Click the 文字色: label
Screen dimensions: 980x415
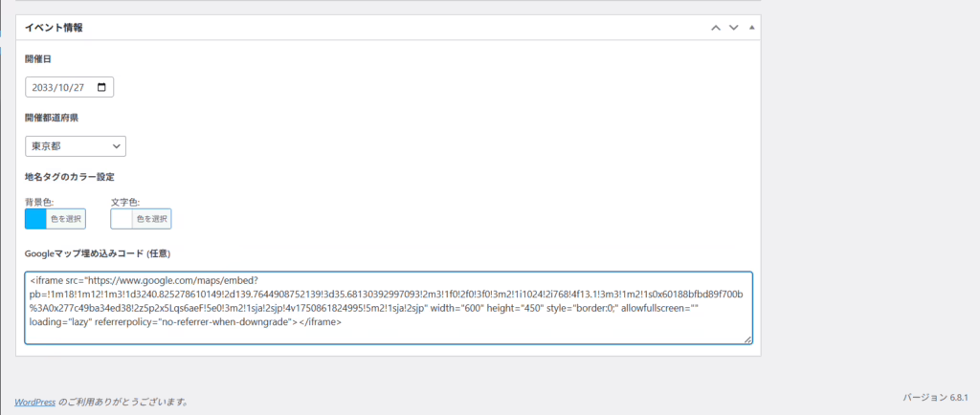(125, 202)
